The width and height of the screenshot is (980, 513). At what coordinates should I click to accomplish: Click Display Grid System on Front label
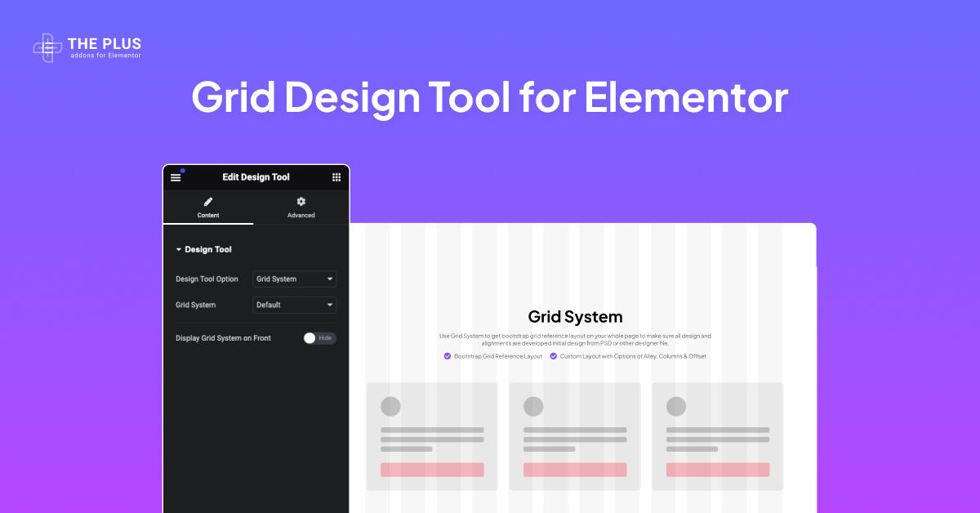(223, 338)
